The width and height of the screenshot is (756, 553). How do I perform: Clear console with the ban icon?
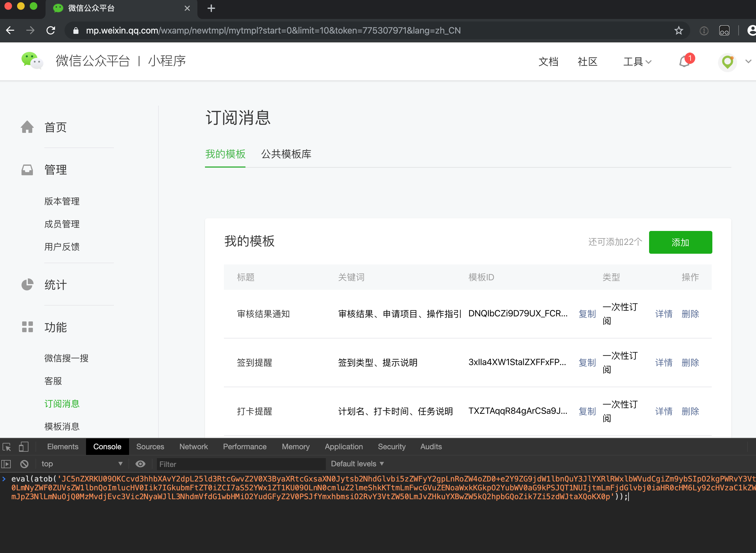pos(24,464)
